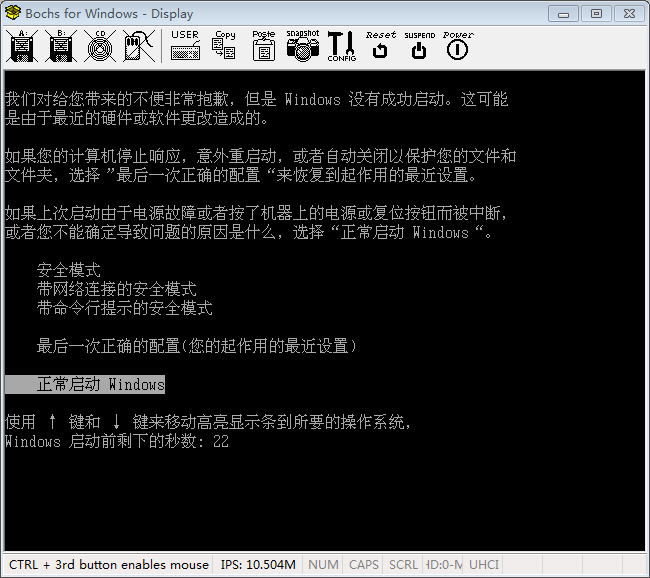Open the USER keyboard shortcut button
Image resolution: width=650 pixels, height=578 pixels.
(185, 46)
